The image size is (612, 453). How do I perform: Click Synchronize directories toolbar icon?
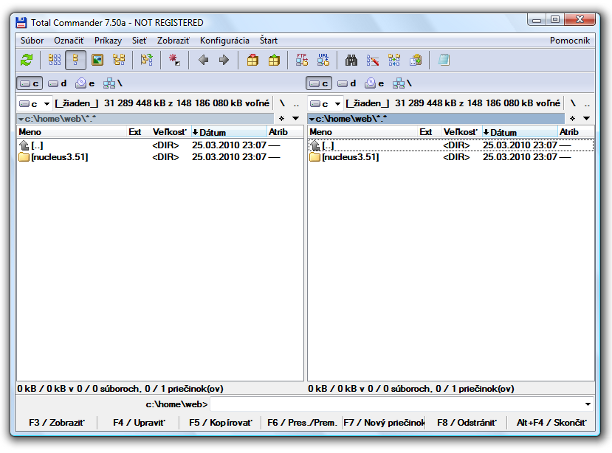pos(394,60)
